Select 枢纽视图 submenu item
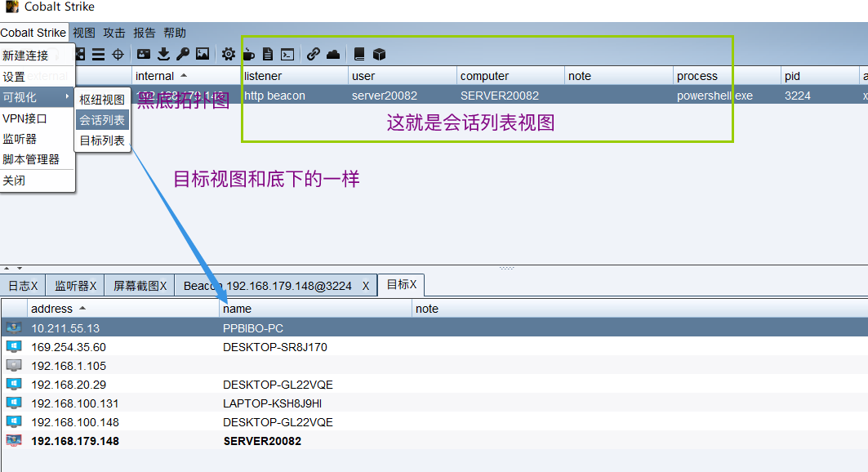Screen dimensions: 868x472 point(102,100)
